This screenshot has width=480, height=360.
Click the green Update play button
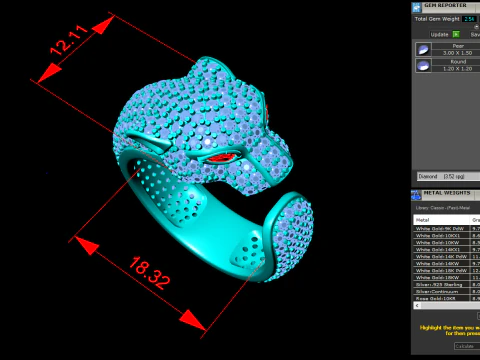(x=456, y=34)
